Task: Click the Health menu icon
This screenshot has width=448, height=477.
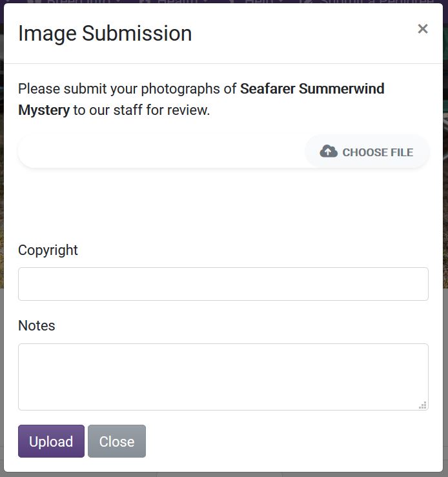Action: point(145,2)
